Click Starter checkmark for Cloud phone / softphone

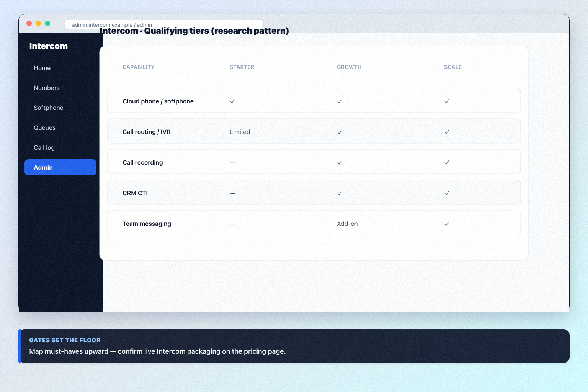pos(232,101)
